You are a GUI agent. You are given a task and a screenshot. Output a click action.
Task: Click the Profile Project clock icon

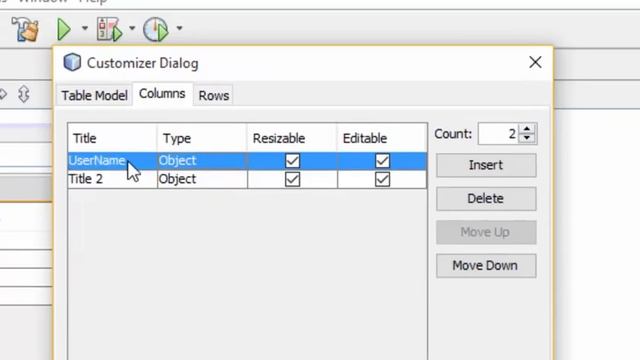point(156,29)
